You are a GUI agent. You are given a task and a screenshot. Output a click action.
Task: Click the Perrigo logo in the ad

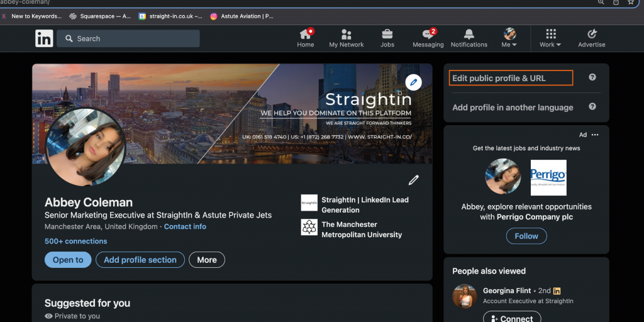tap(548, 177)
